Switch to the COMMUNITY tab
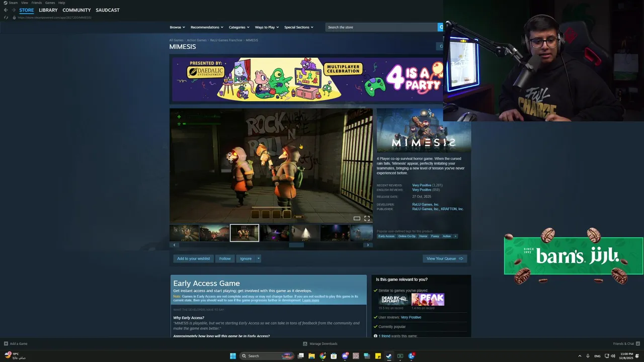The width and height of the screenshot is (644, 362). (x=76, y=10)
